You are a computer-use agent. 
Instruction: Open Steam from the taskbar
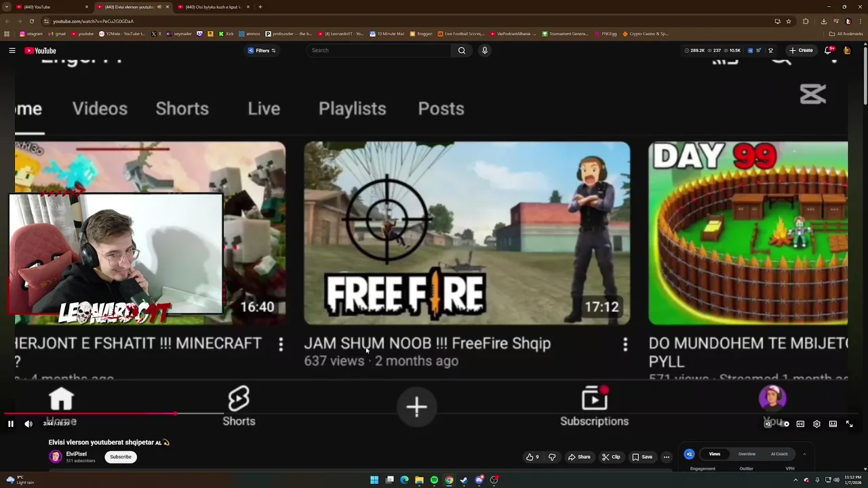[x=464, y=480]
